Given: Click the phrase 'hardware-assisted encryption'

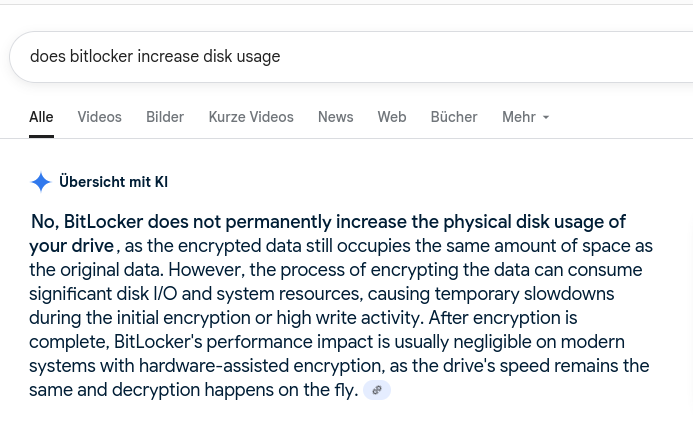Looking at the screenshot, I should click(260, 366).
